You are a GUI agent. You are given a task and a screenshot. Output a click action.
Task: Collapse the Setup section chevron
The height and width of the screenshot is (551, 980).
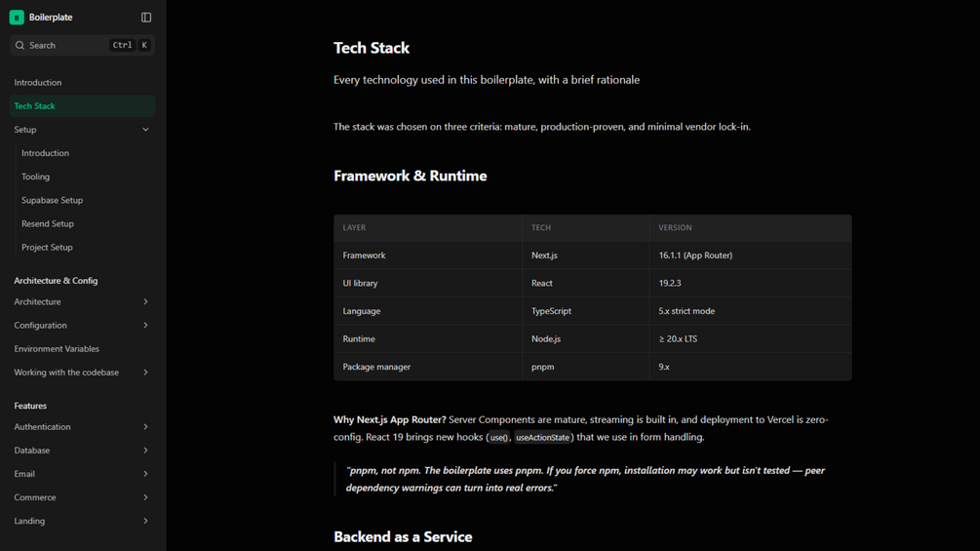pos(145,130)
